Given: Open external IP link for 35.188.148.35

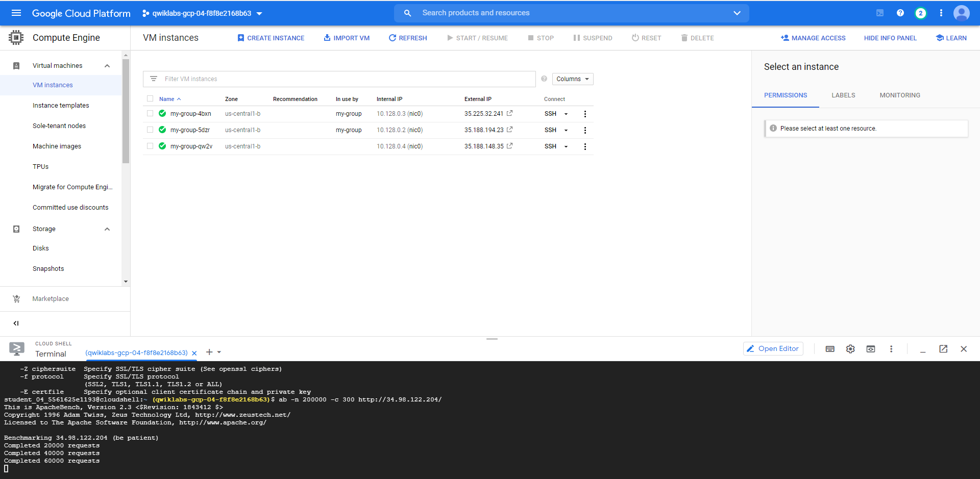Looking at the screenshot, I should [x=509, y=146].
